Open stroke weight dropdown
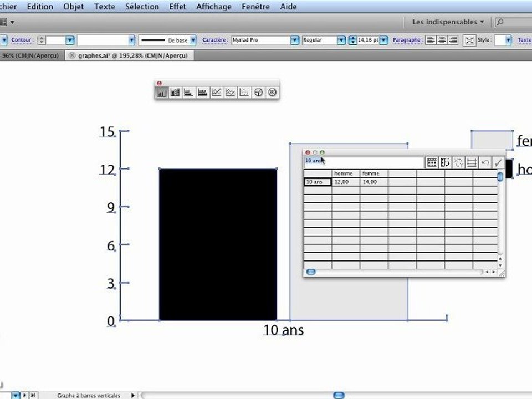Viewport: 532px width, 399px height. tap(70, 40)
